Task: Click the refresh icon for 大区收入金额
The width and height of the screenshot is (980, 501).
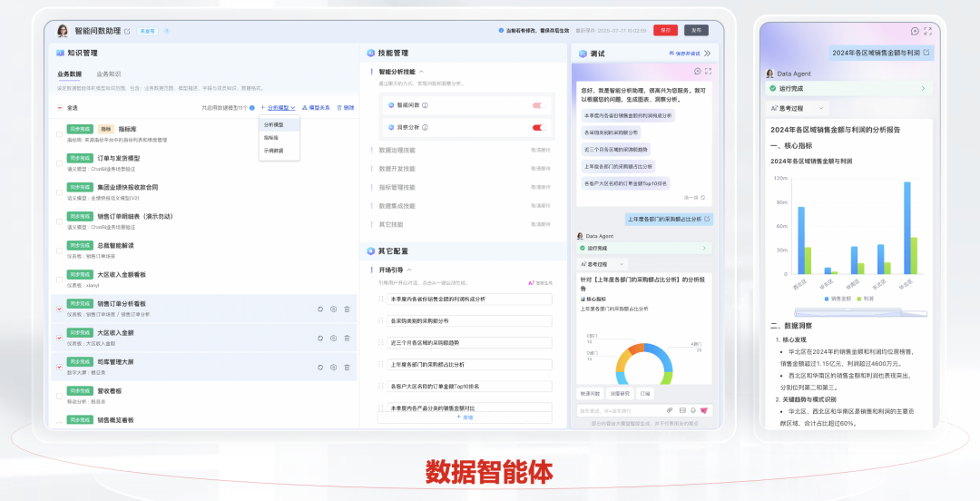Action: point(320,338)
